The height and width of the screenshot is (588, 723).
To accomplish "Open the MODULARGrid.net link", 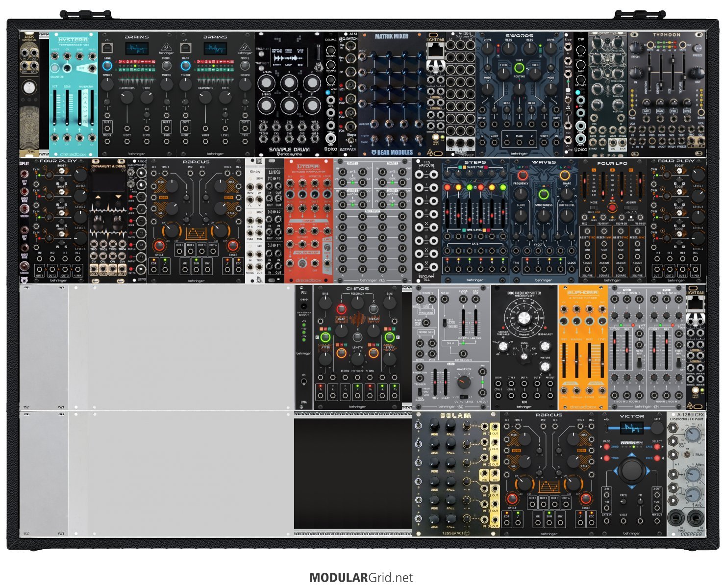I will click(361, 578).
